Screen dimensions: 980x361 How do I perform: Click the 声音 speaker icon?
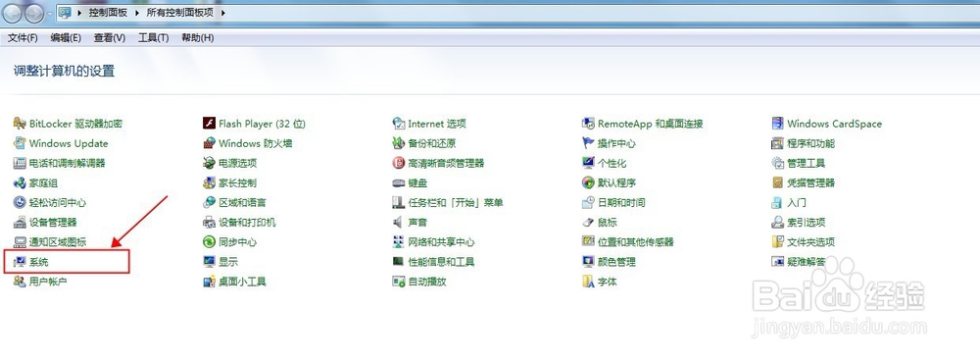click(399, 222)
